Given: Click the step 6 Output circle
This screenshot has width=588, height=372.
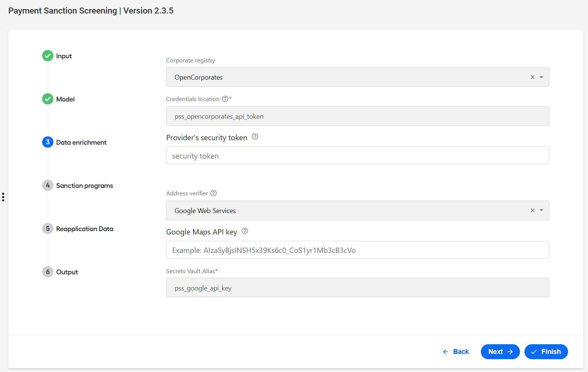Looking at the screenshot, I should (x=48, y=272).
